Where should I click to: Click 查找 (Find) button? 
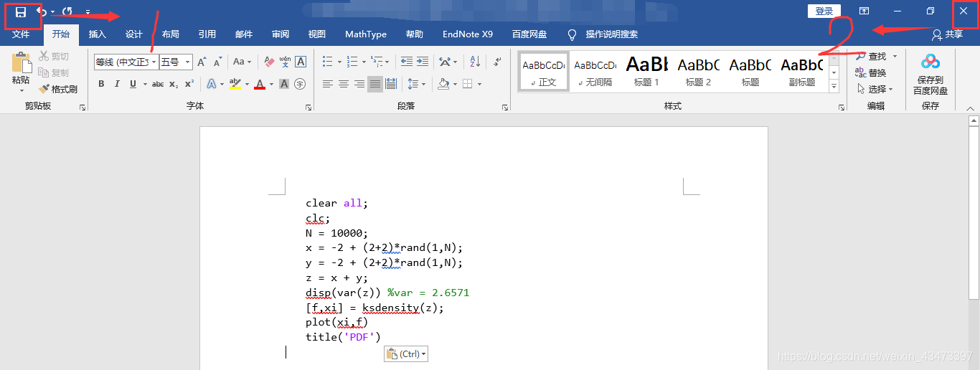(872, 56)
